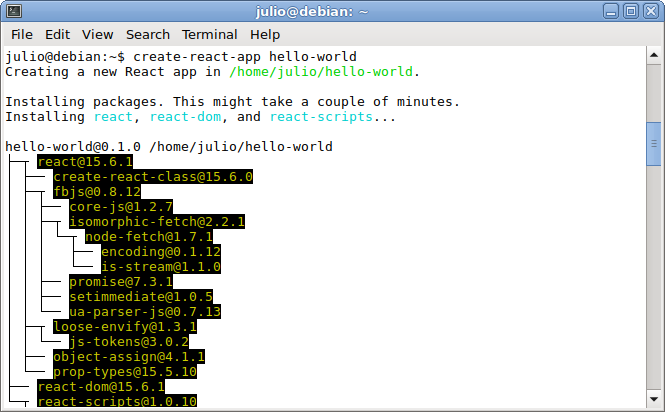The image size is (665, 412).
Task: Click the scrollbar up arrow
Action: coord(654,55)
